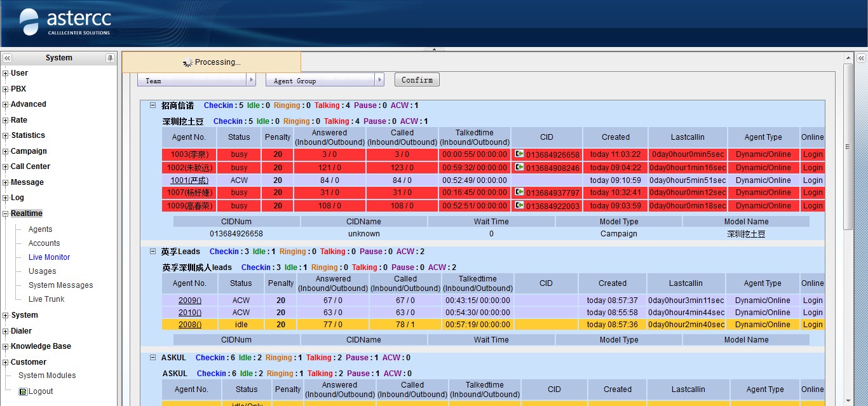The height and width of the screenshot is (406, 868).
Task: Open the Team dropdown
Action: pos(251,80)
